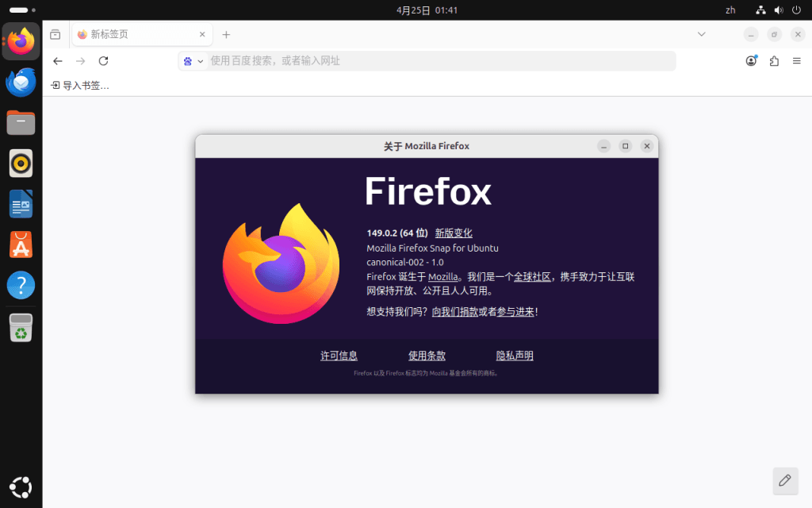Screen dimensions: 812x508
Task: Select the 新标签页 tab
Action: tap(143, 35)
